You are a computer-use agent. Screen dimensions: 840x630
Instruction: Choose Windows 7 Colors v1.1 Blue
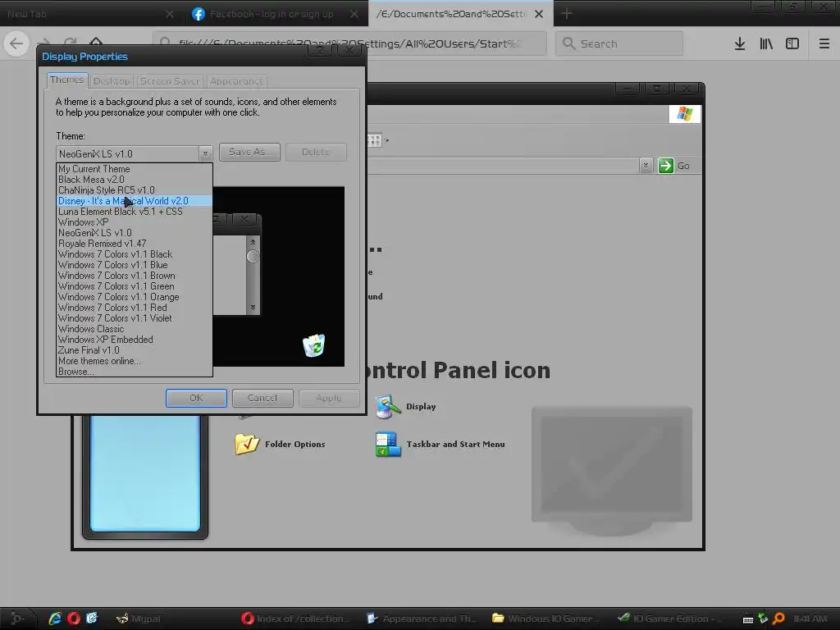135,265
